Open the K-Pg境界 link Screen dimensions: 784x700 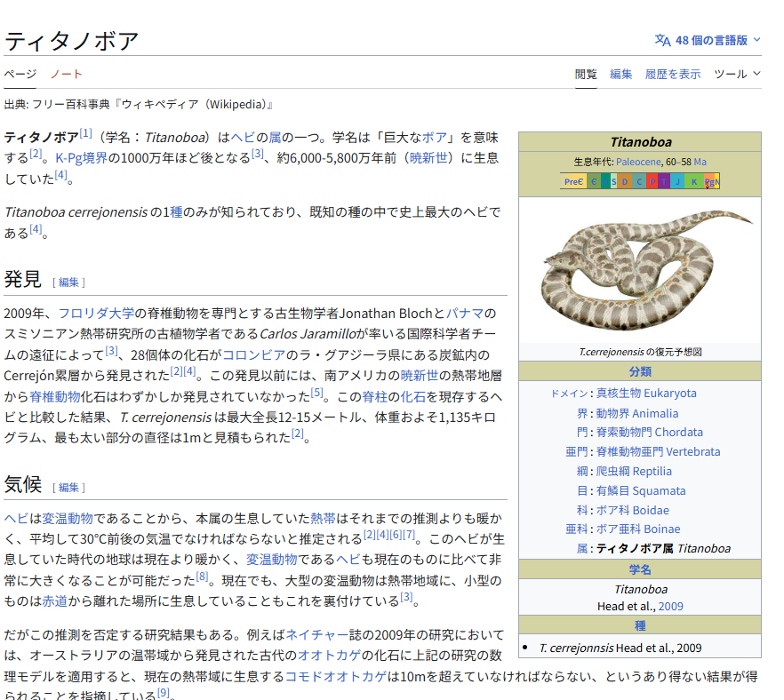click(x=81, y=158)
